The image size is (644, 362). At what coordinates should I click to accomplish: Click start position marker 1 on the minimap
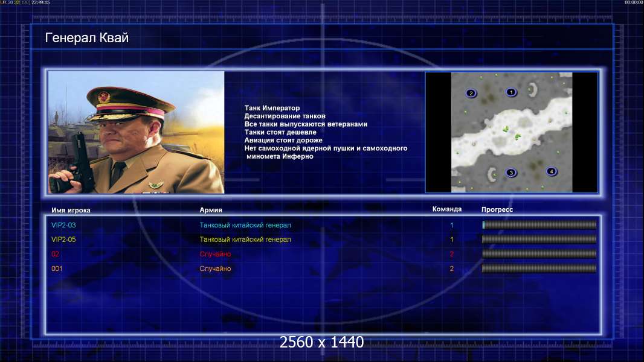point(511,92)
